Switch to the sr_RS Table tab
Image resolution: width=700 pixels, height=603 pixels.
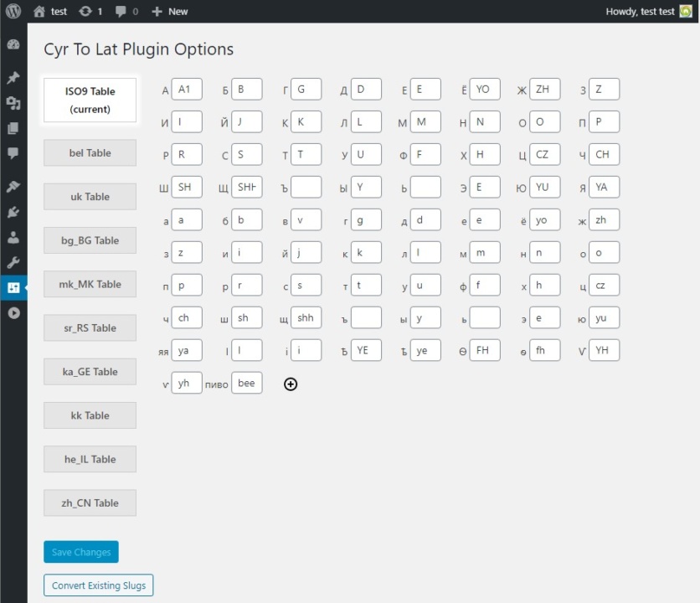pyautogui.click(x=90, y=327)
